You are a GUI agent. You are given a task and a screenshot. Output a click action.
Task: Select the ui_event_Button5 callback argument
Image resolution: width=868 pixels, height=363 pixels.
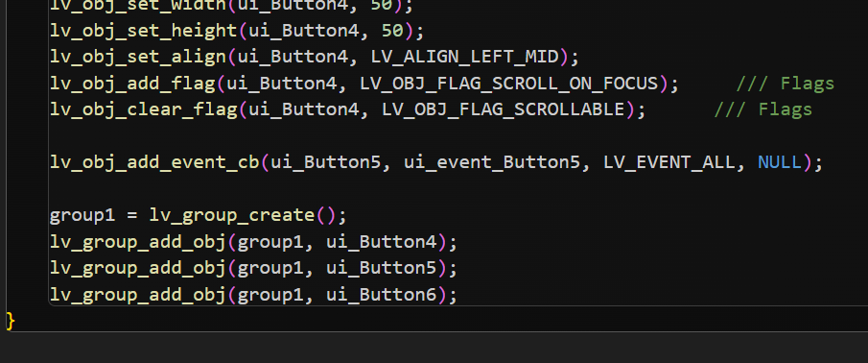(x=492, y=162)
